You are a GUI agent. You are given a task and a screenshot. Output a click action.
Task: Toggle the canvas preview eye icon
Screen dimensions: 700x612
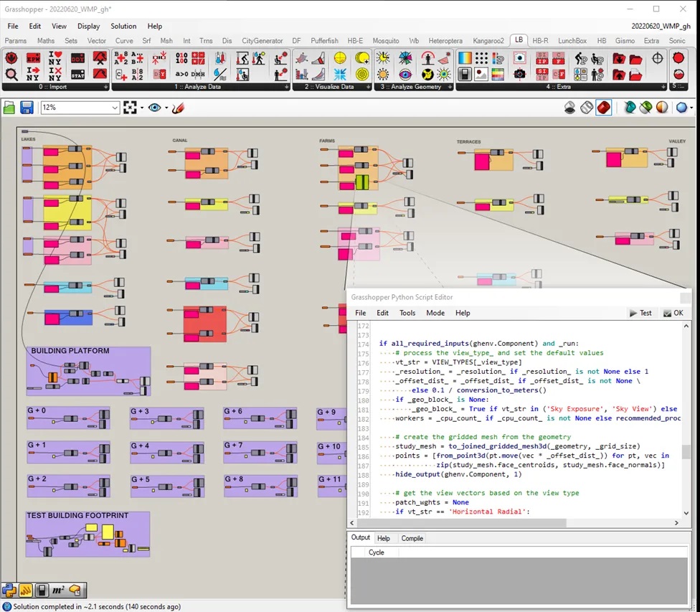(154, 108)
